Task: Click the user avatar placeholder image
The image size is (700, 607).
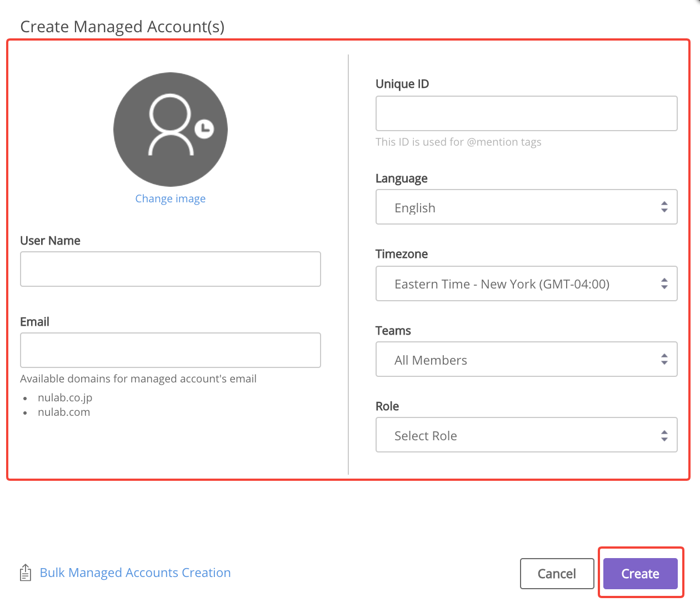Action: [171, 130]
